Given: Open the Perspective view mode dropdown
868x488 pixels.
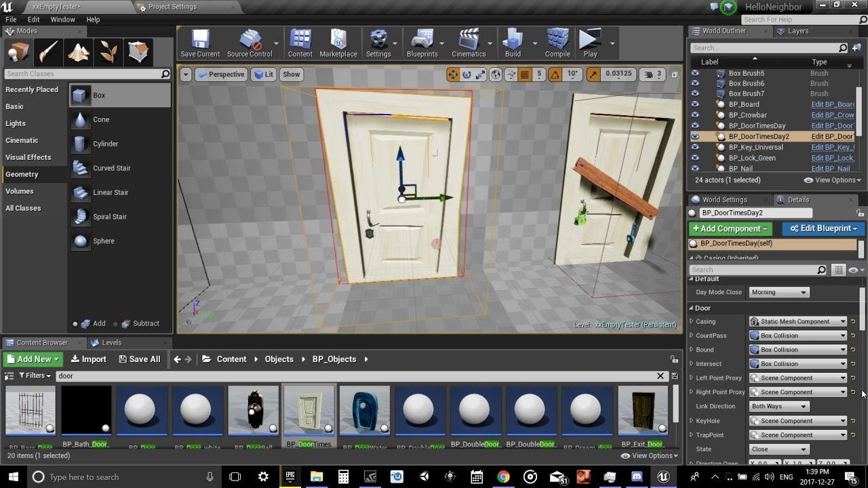Looking at the screenshot, I should pyautogui.click(x=221, y=75).
